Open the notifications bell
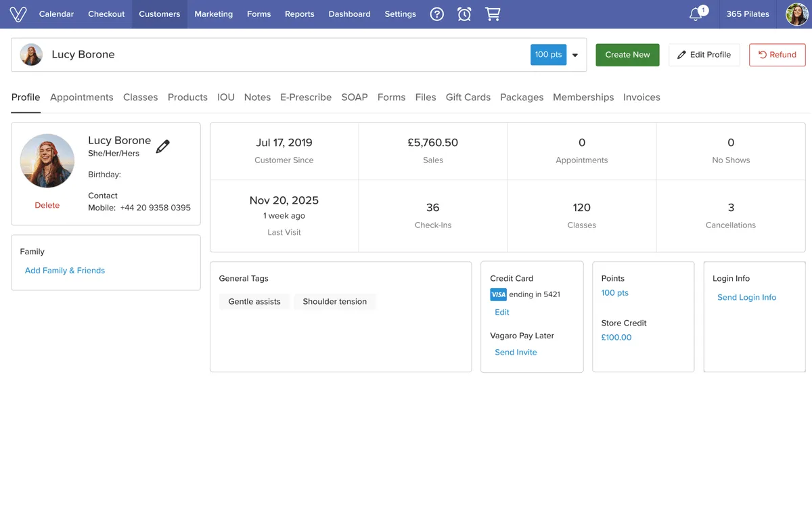Screen dimensions: 812x515 point(696,14)
